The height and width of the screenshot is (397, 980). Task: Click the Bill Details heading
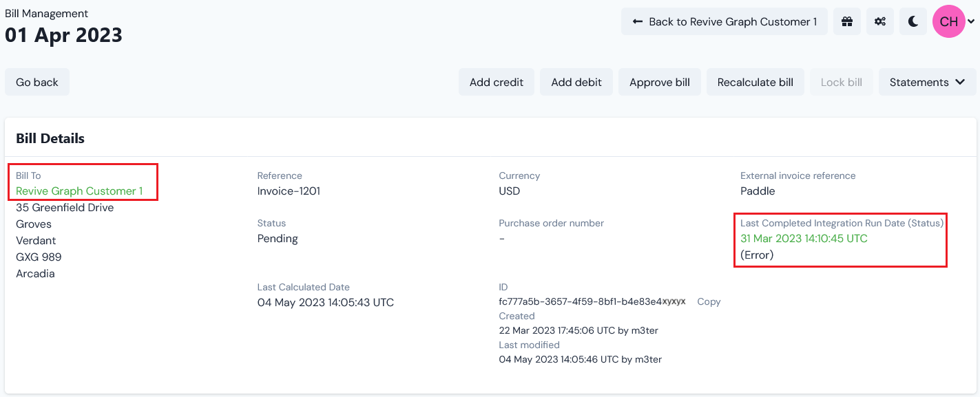click(x=50, y=138)
